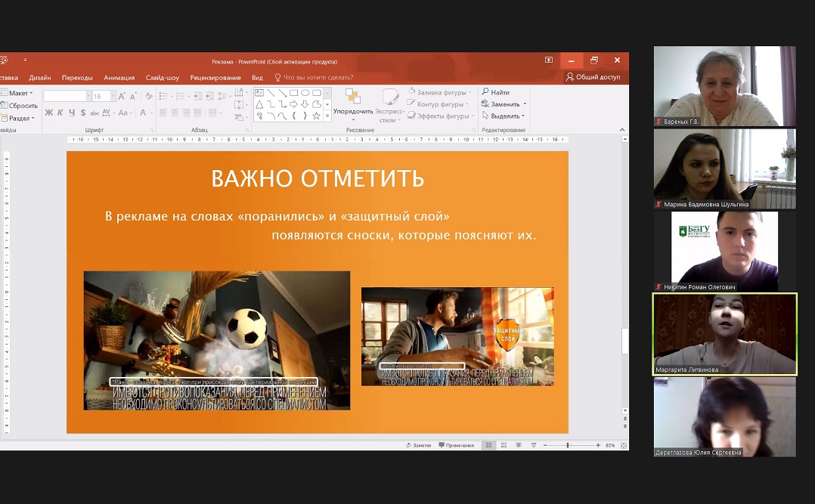Click the increase font size icon

(122, 96)
